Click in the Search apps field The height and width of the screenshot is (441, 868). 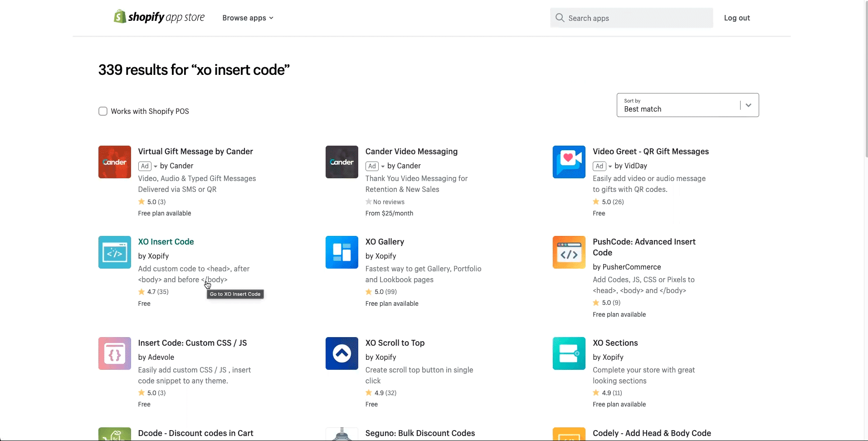631,18
